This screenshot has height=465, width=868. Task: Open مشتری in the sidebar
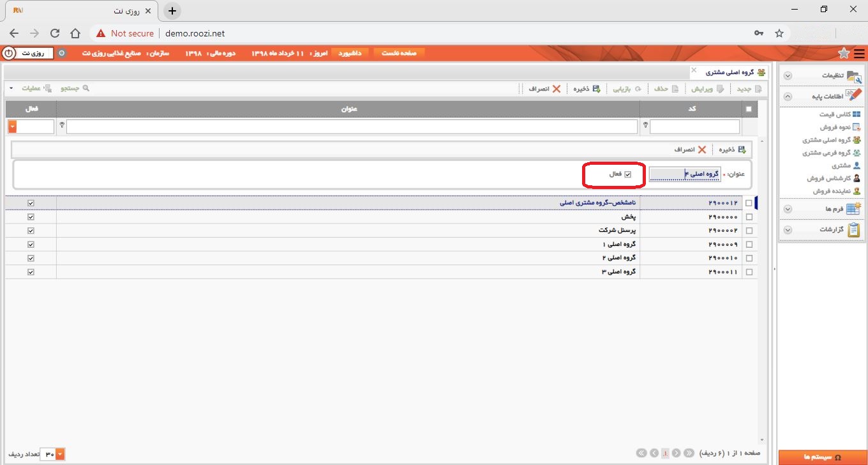click(846, 165)
